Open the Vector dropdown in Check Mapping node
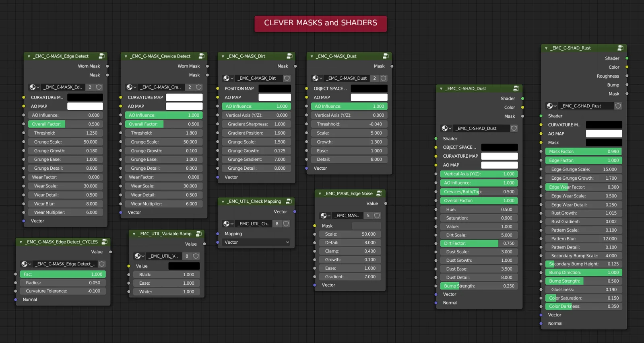Image resolution: width=644 pixels, height=343 pixels. point(256,242)
